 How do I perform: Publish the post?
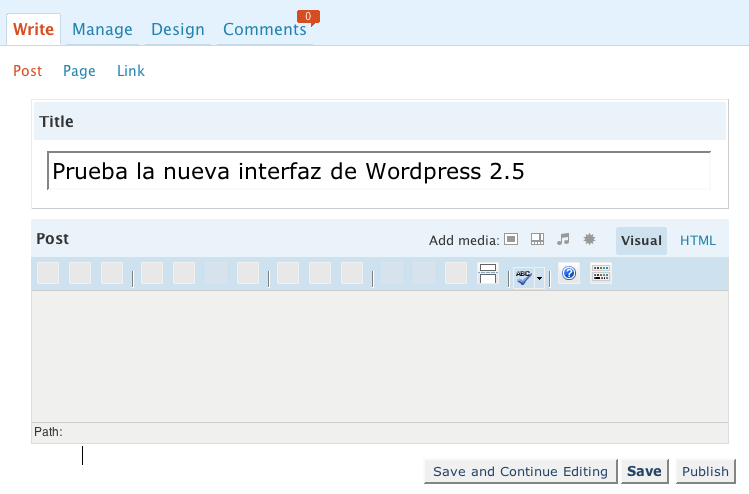pos(705,472)
